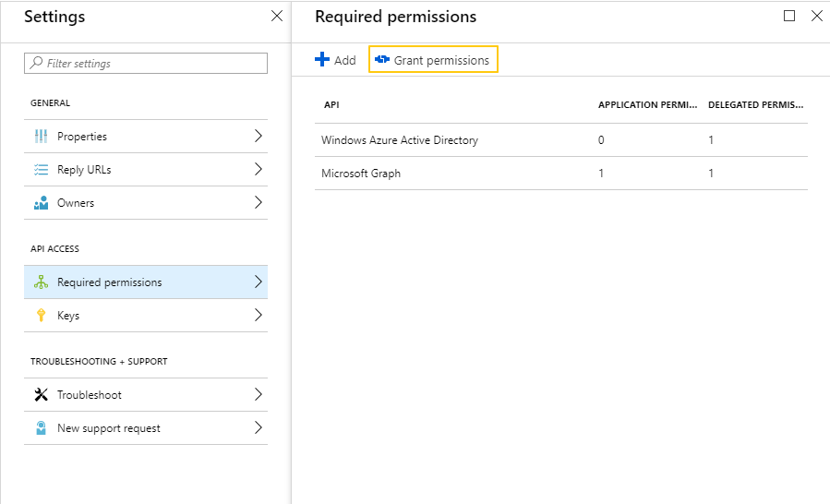
Task: Select the Windows Azure Active Directory row
Action: coord(400,140)
